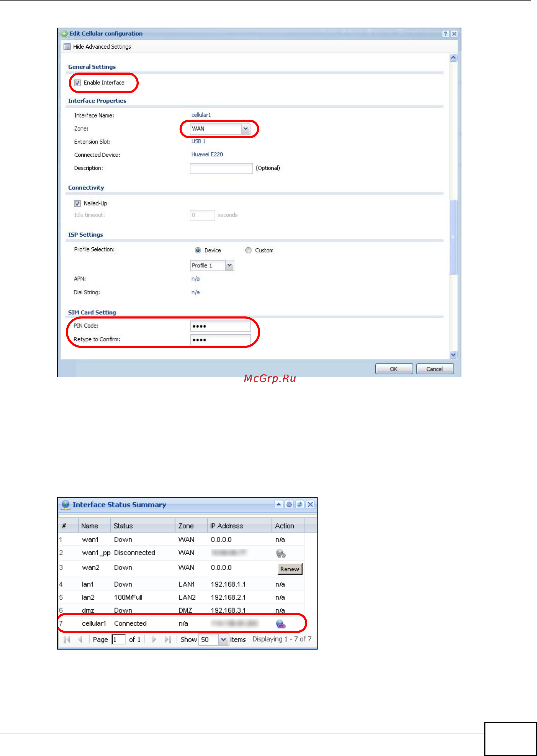Click the Description input field
Screen dimensions: 537x756
pos(221,168)
